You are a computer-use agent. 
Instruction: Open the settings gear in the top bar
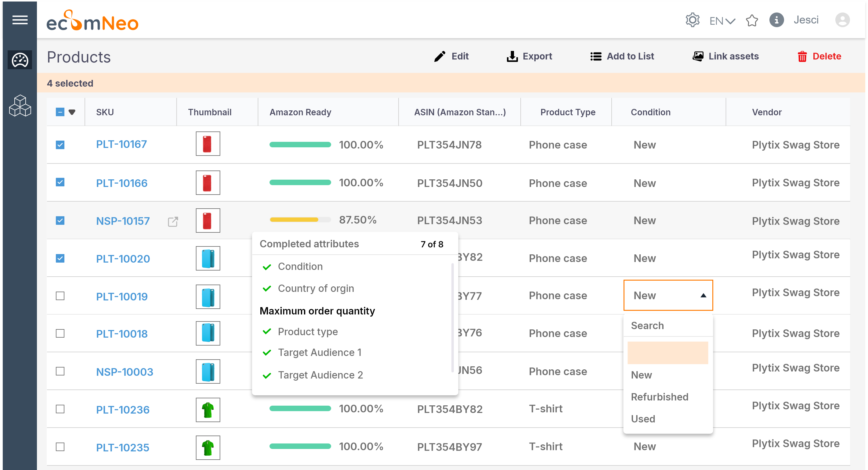693,20
